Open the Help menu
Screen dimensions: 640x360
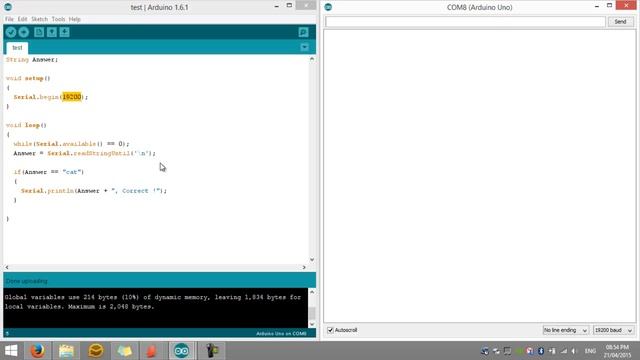75,19
